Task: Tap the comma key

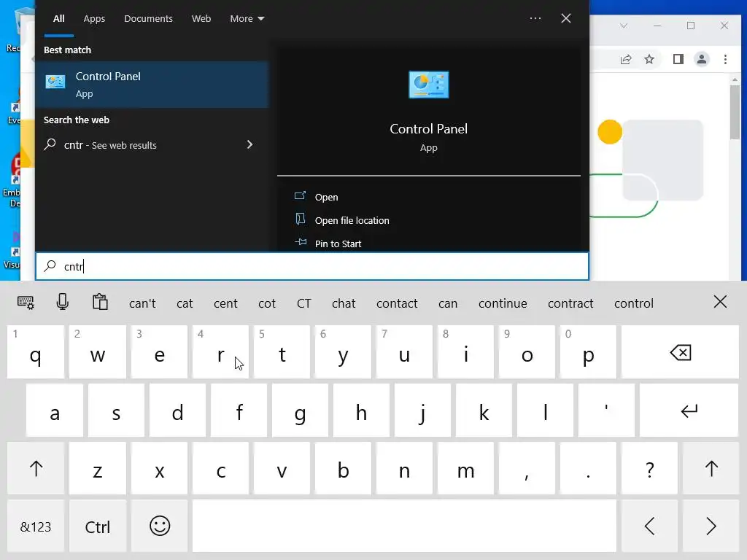Action: pyautogui.click(x=527, y=469)
